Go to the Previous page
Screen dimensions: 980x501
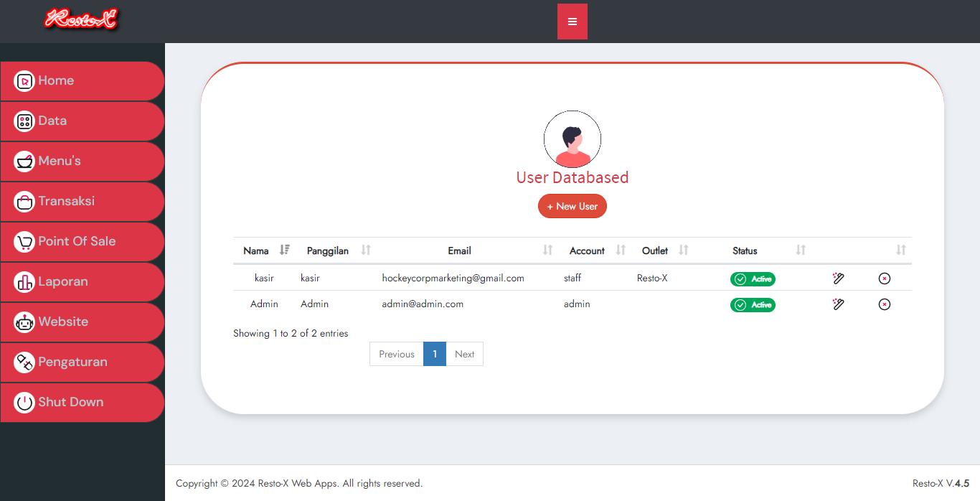(397, 354)
